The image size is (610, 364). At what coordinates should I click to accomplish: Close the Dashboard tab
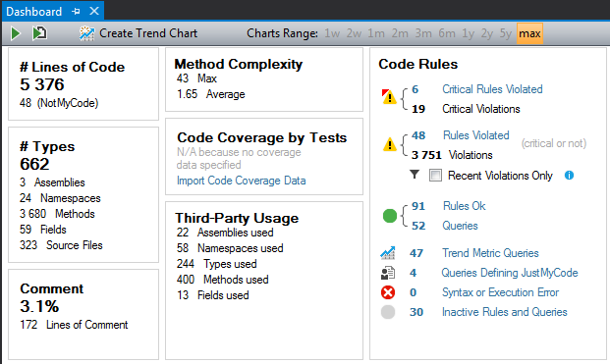coord(94,11)
